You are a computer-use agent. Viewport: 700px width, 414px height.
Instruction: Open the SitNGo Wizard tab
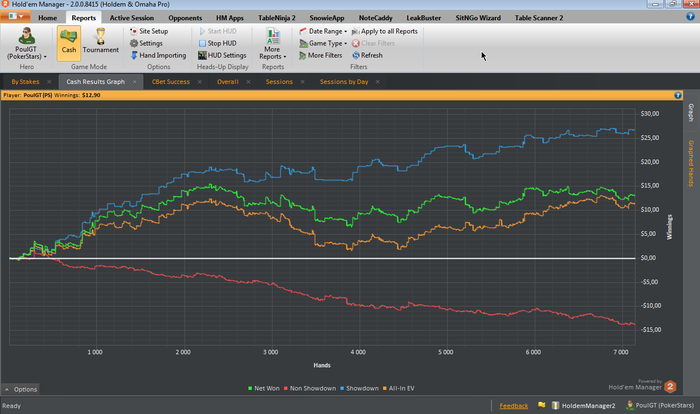tap(478, 18)
